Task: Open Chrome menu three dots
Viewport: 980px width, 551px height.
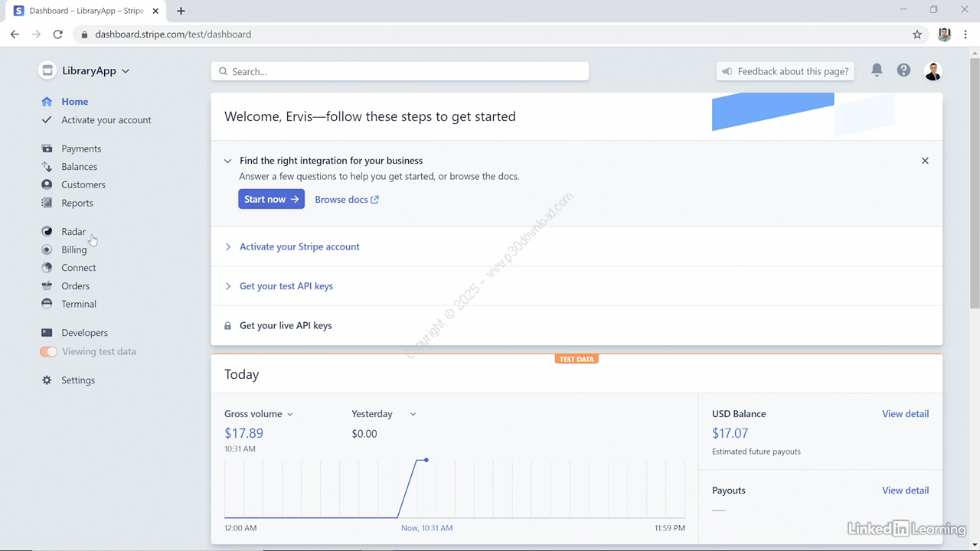Action: click(x=966, y=34)
